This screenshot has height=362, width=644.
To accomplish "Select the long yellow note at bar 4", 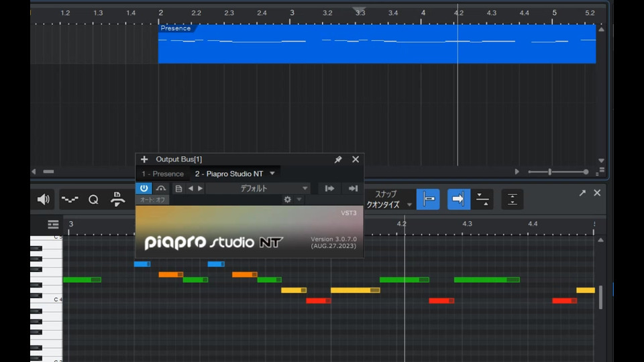I will [356, 290].
